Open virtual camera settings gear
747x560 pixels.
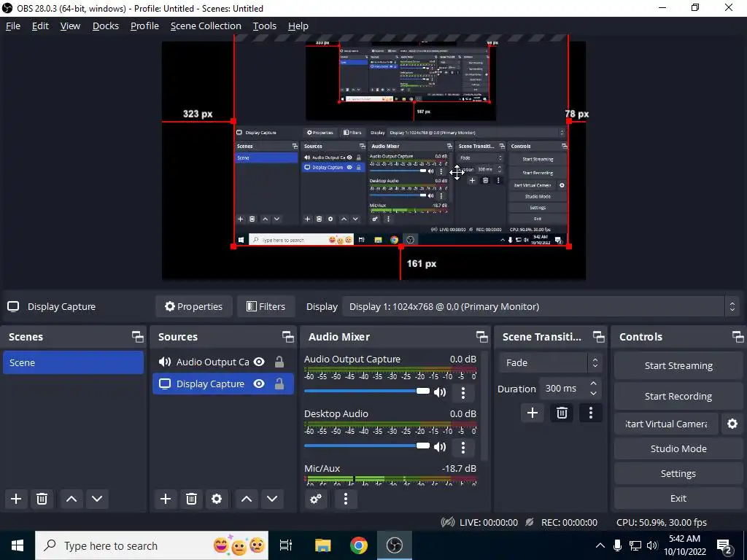pos(732,424)
